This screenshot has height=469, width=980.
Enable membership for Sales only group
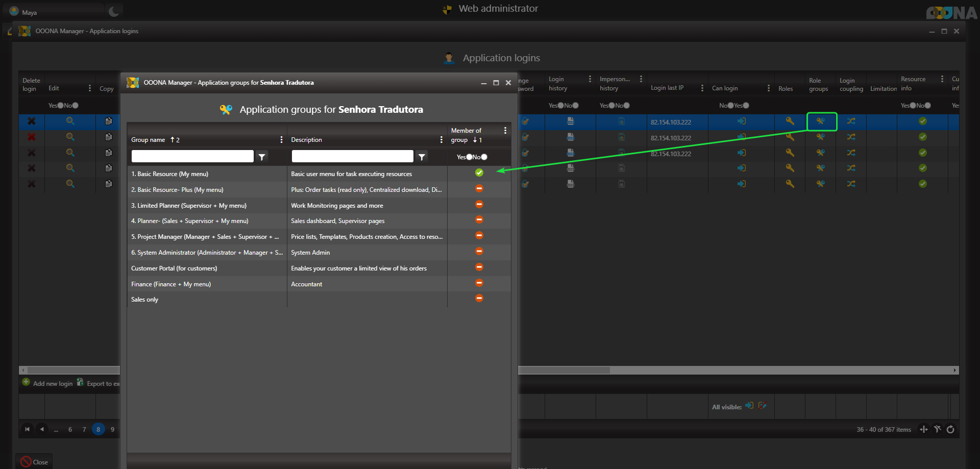point(479,299)
